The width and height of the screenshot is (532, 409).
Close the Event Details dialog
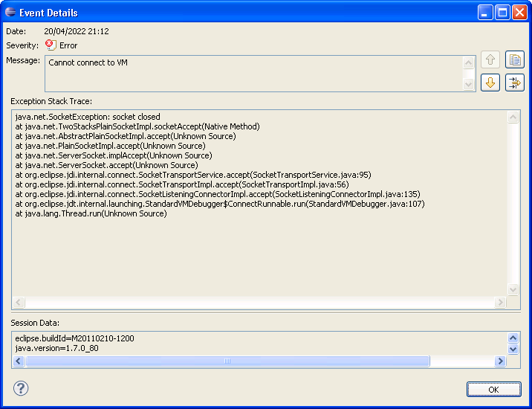(x=519, y=13)
